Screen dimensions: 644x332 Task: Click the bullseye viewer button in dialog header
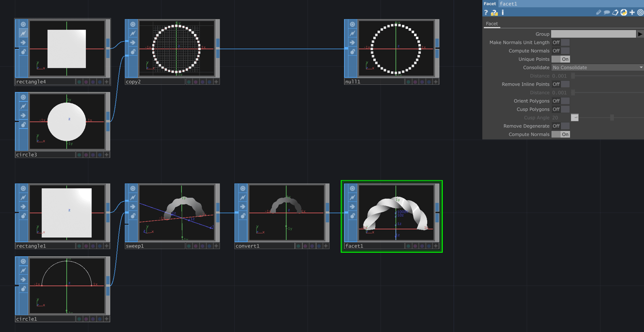click(640, 12)
